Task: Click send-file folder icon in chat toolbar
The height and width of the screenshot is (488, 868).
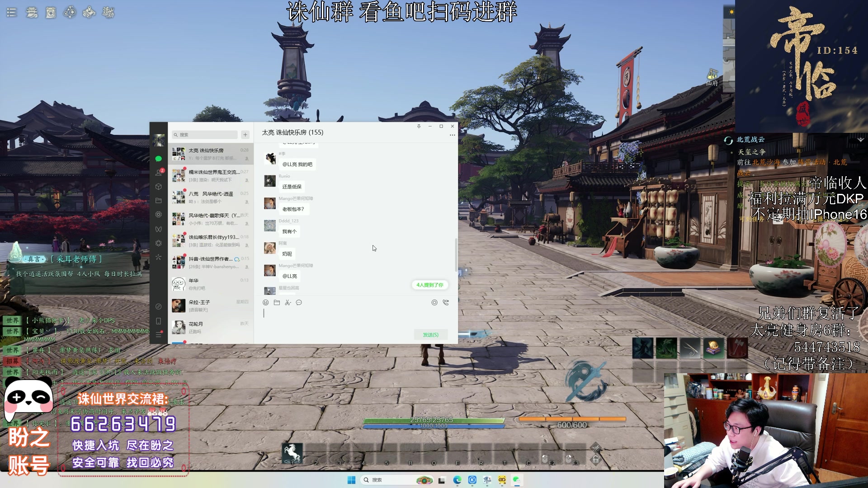Action: click(x=277, y=303)
